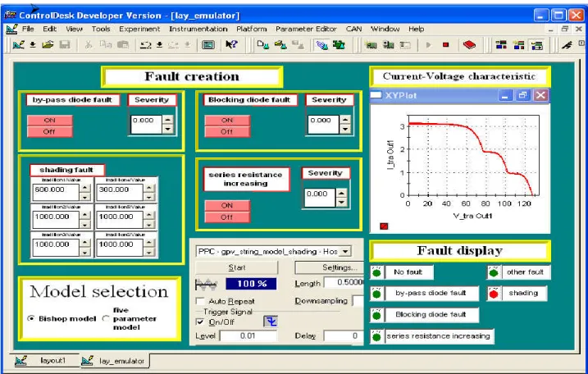Screen dimensions: 588x374
Task: Click the red Stop toolbar icon
Action: click(x=445, y=45)
